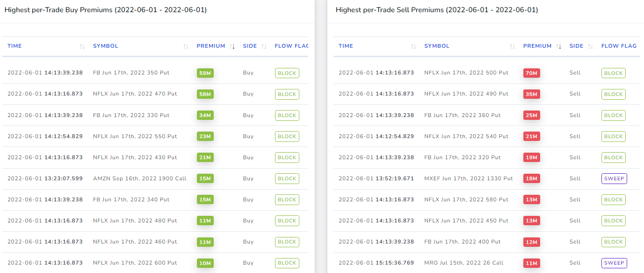The width and height of the screenshot is (644, 273).
Task: Sort Sell Premiums table by PREMIUM sort arrows
Action: [558, 46]
